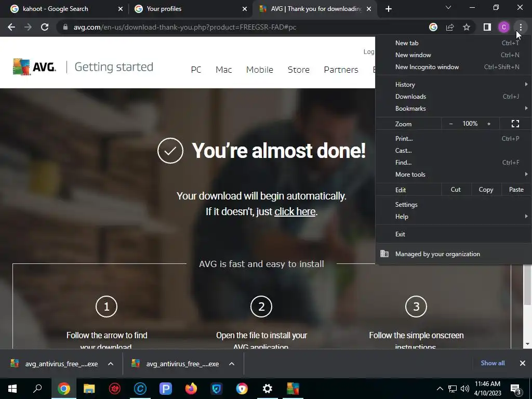This screenshot has height=399, width=532.
Task: Open Settings from Chrome menu
Action: (453, 205)
